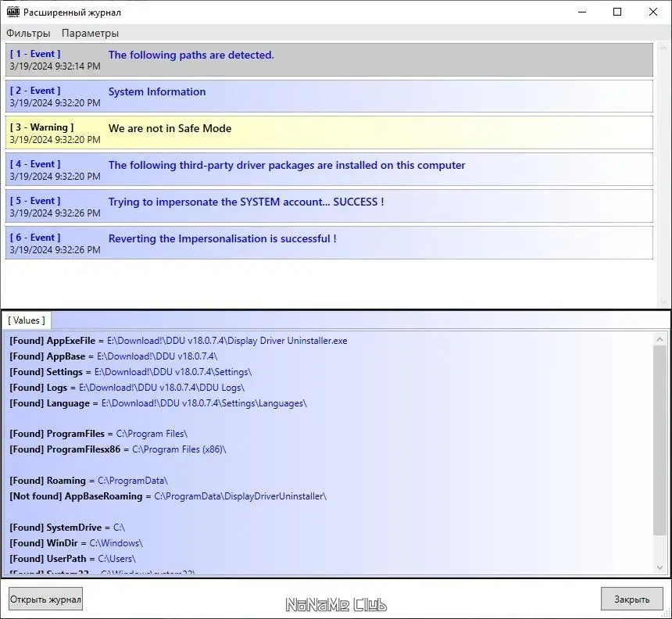Click the values panel scroll down arrow
This screenshot has width=672, height=619.
[659, 567]
